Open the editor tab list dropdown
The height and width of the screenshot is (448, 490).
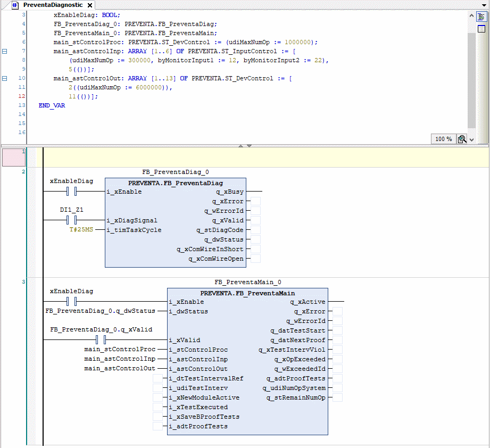pos(483,5)
